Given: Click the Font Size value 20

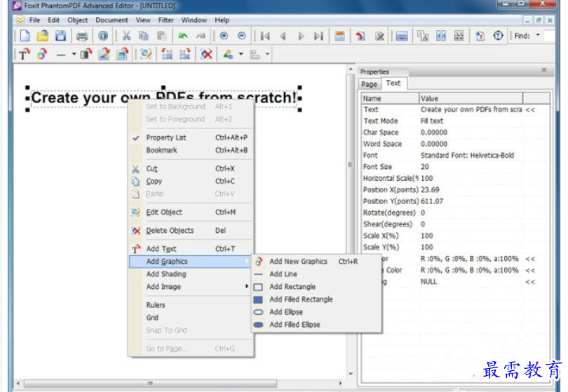Looking at the screenshot, I should (425, 167).
